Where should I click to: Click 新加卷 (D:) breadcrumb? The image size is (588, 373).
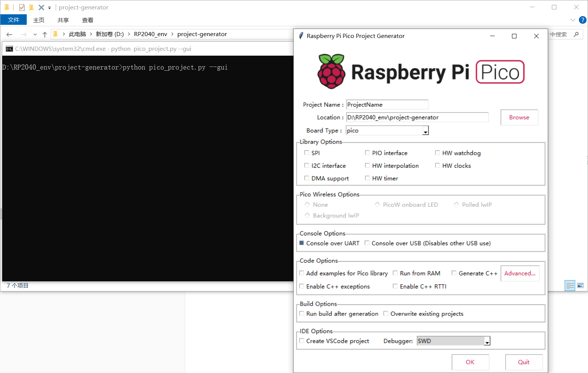tap(110, 34)
